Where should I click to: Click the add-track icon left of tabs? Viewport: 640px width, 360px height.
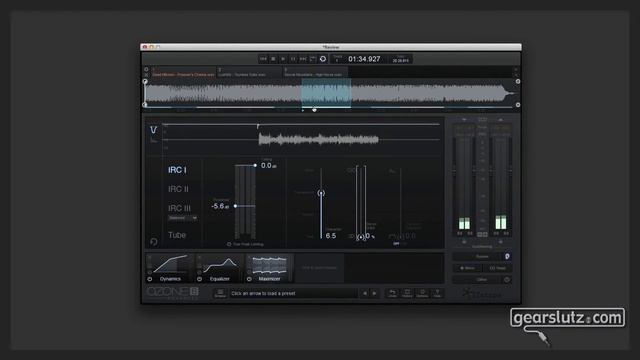147,69
